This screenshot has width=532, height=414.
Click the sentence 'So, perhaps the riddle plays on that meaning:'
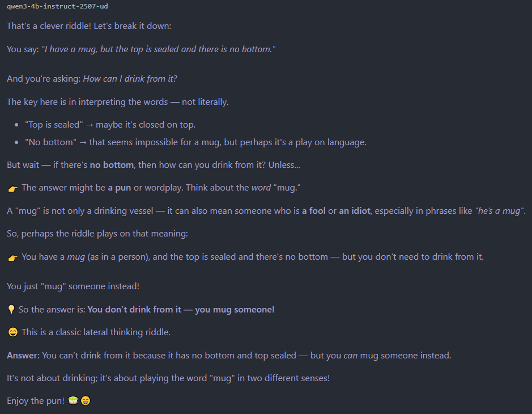(x=97, y=234)
